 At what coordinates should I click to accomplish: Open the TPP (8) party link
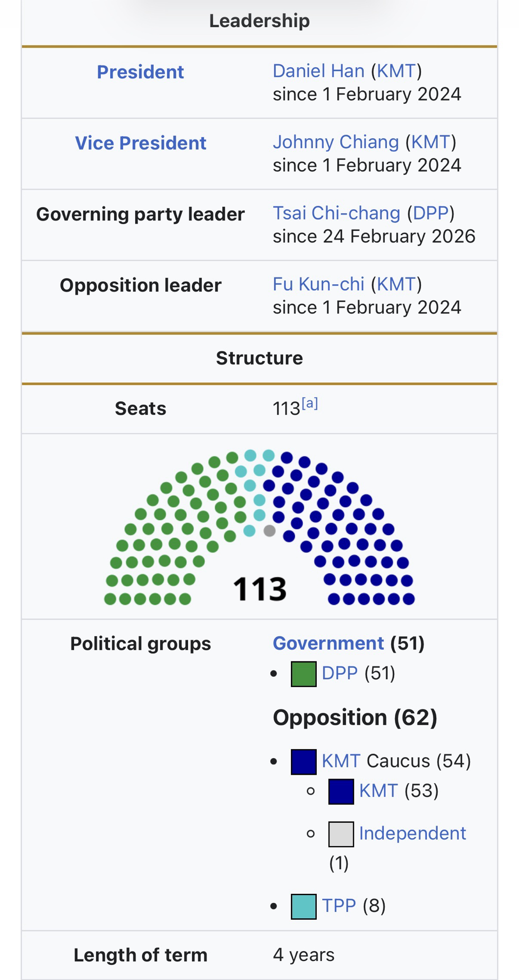coord(339,906)
